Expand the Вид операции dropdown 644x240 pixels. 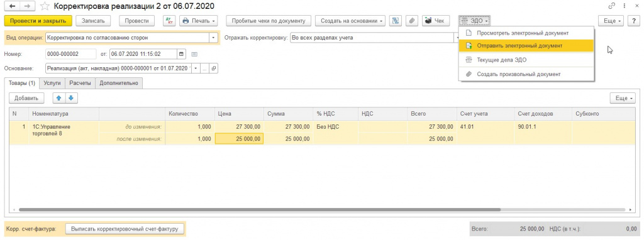tap(214, 38)
